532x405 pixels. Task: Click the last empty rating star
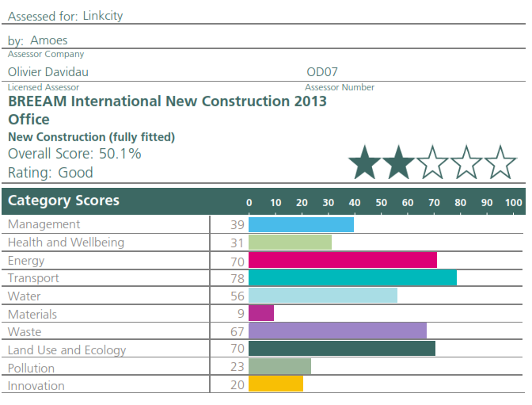click(x=500, y=162)
